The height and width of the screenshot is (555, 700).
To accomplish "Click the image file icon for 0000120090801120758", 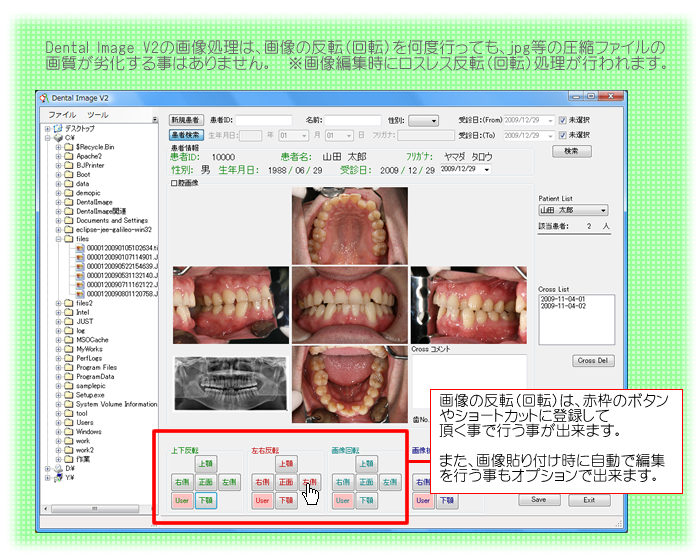I will pyautogui.click(x=80, y=294).
